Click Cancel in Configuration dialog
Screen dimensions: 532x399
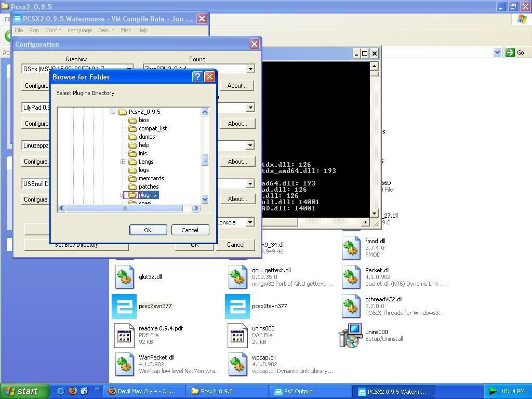(236, 245)
